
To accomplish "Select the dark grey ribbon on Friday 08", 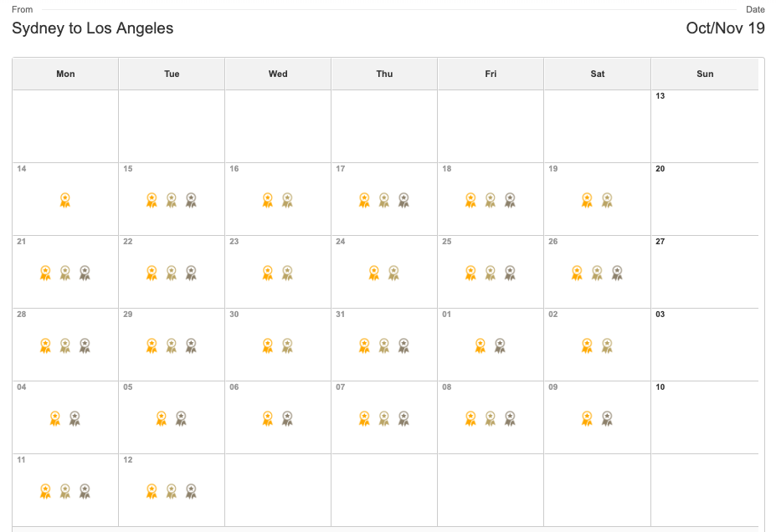I will pyautogui.click(x=510, y=418).
